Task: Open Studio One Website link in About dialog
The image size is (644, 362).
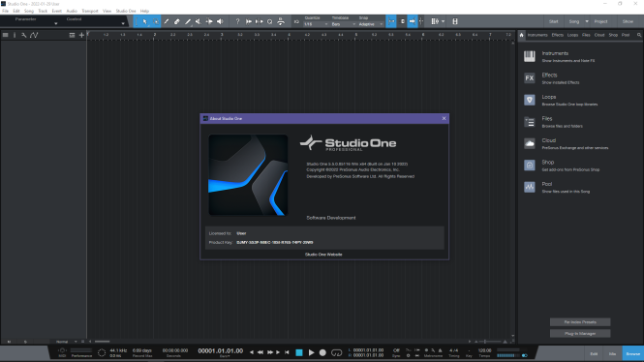Action: [323, 255]
